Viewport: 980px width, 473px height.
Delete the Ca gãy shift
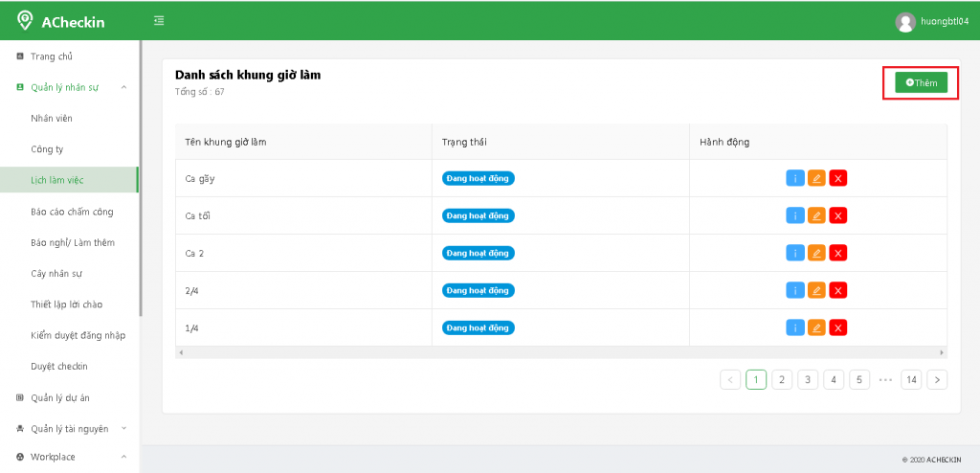pyautogui.click(x=838, y=178)
